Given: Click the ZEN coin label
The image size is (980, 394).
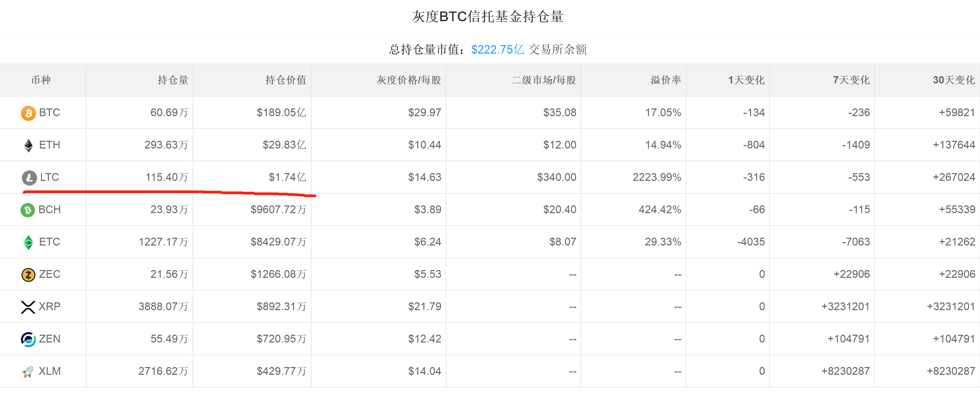Looking at the screenshot, I should [50, 339].
